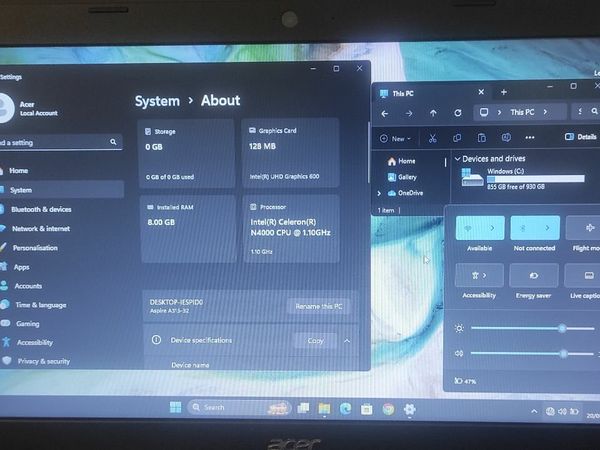The image size is (600, 450).
Task: Open the Processor info card
Action: 291,229
